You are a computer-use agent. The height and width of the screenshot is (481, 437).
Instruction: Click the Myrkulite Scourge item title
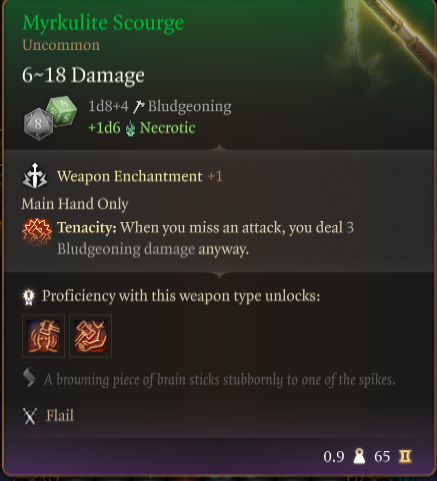[x=103, y=23]
